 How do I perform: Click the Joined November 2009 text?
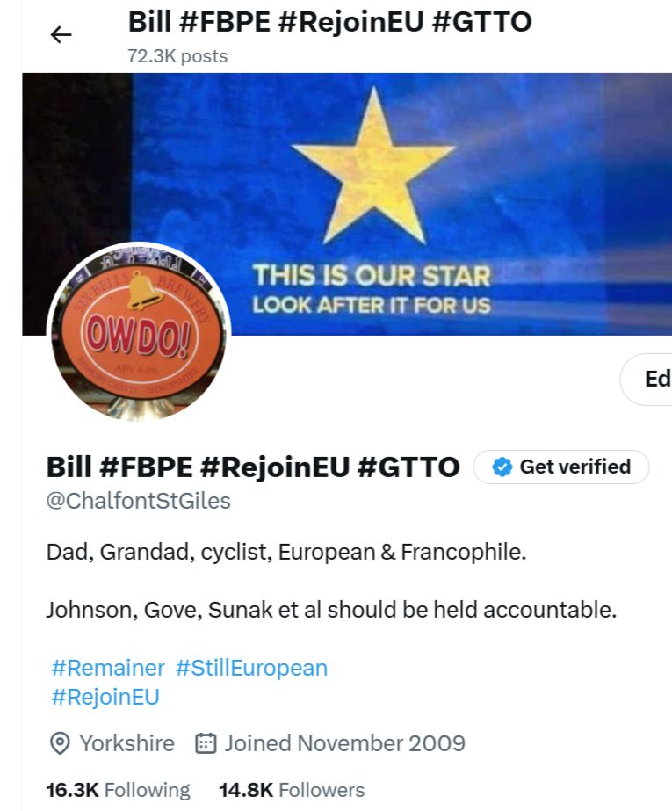[345, 743]
